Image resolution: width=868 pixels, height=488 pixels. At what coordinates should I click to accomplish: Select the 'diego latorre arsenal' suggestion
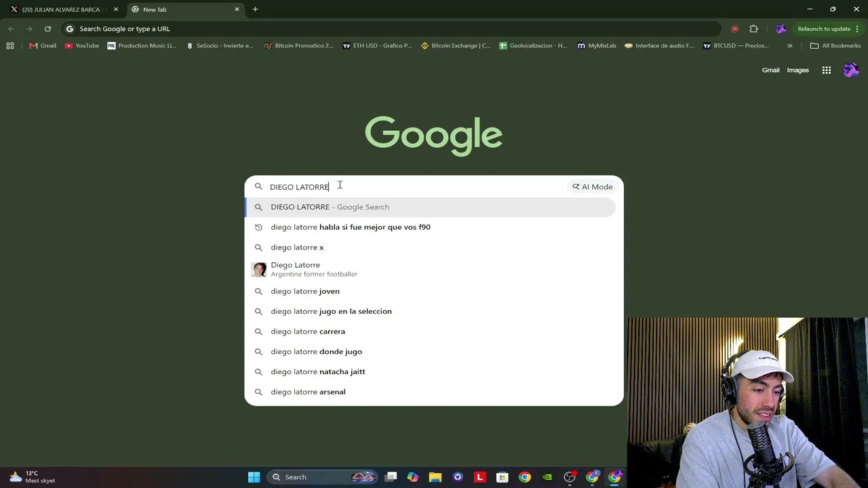[x=431, y=392]
